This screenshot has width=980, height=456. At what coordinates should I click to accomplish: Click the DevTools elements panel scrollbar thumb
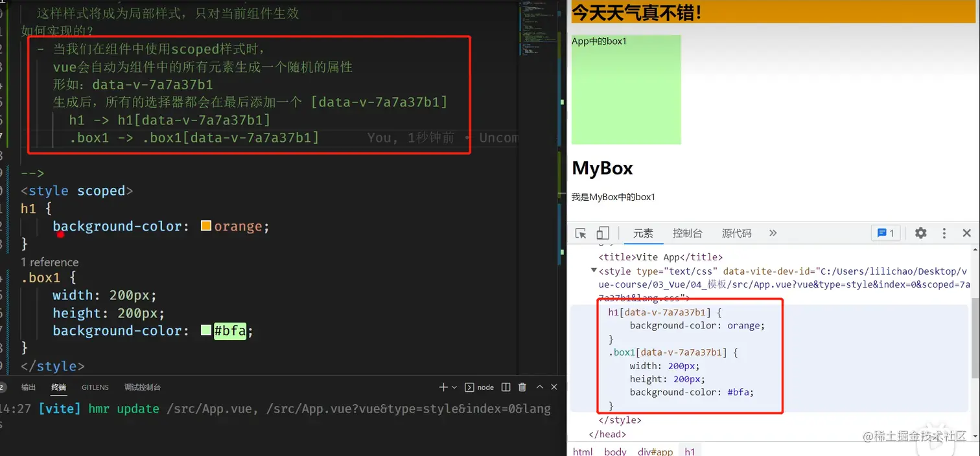[975, 338]
